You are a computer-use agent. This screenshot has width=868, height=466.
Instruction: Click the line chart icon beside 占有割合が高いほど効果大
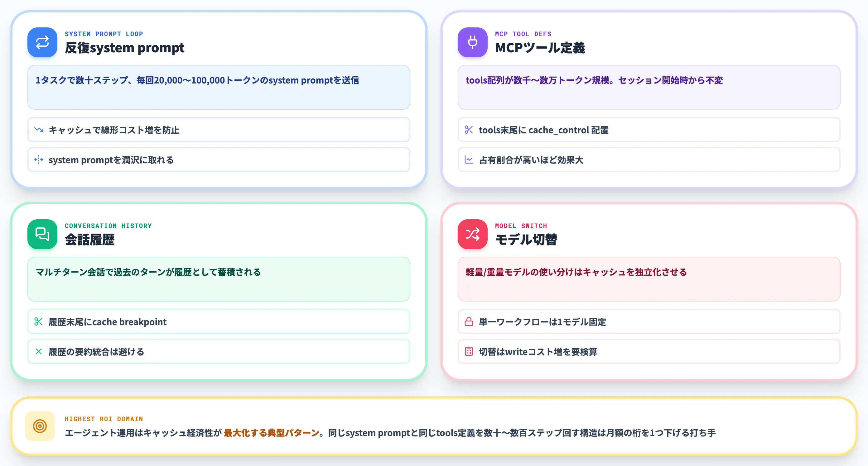click(469, 159)
